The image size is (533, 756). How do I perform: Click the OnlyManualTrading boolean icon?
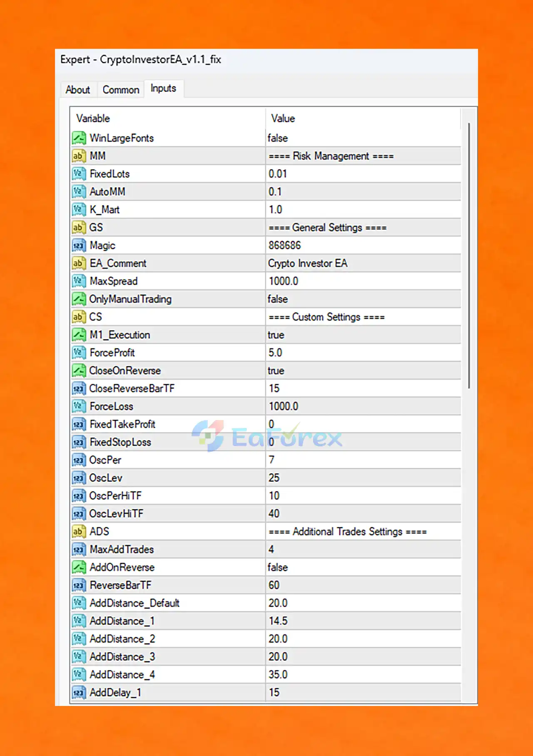point(79,299)
